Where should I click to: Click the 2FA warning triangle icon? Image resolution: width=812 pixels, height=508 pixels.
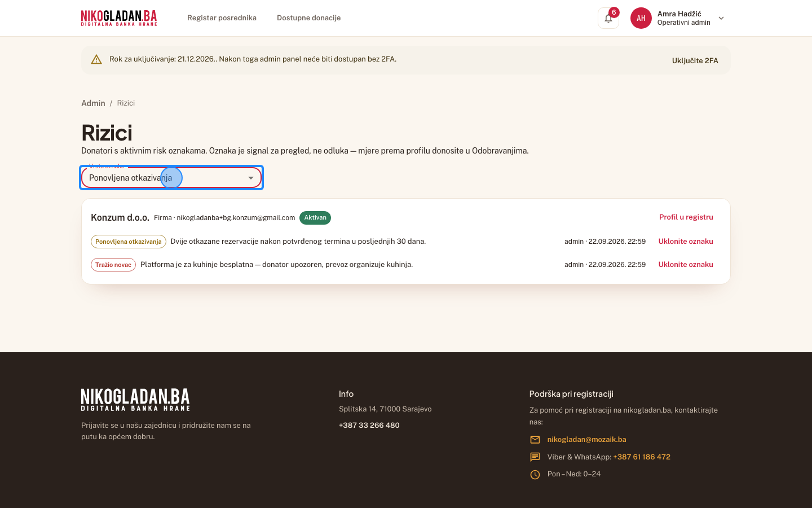[96, 59]
